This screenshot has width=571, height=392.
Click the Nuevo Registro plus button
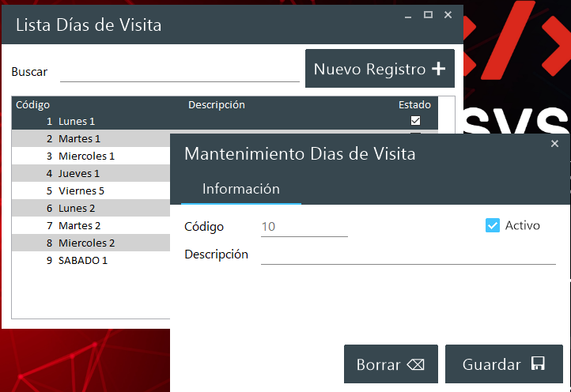coord(380,69)
